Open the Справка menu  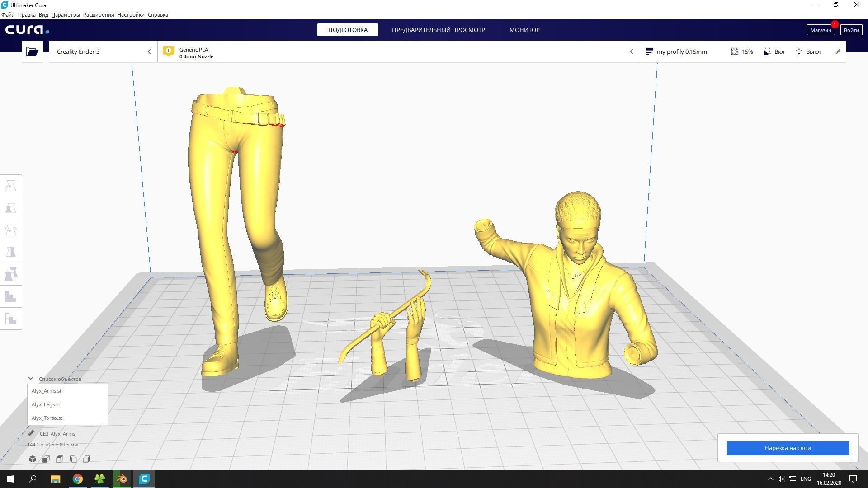click(x=158, y=14)
